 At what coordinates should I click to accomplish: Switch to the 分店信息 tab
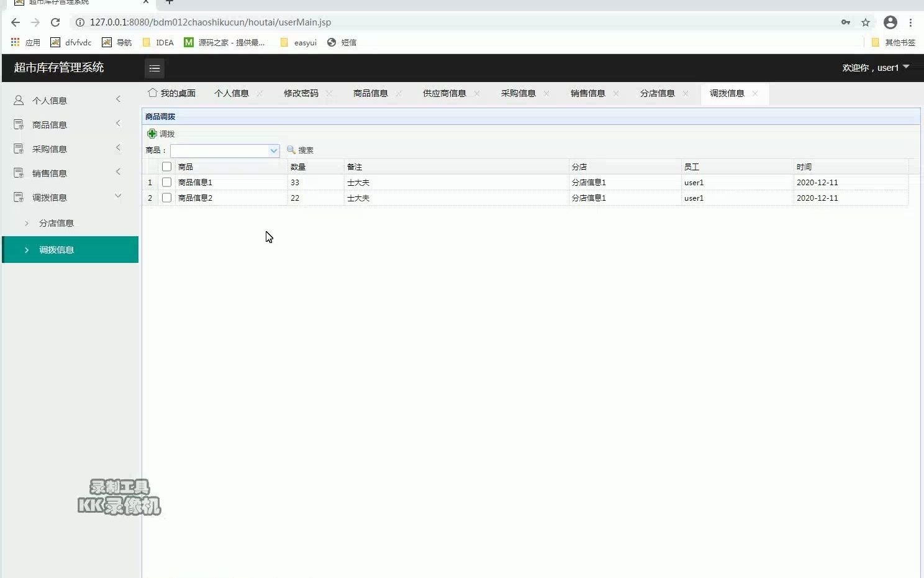pyautogui.click(x=658, y=93)
